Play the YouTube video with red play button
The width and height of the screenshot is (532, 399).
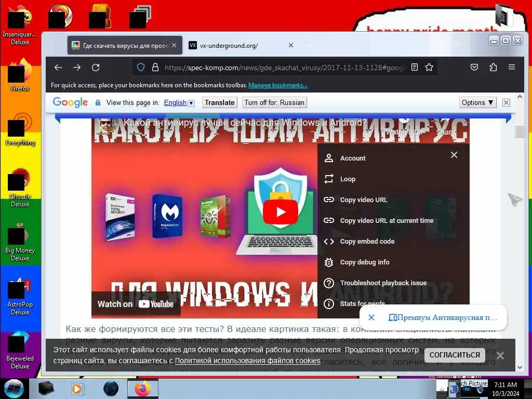(281, 212)
